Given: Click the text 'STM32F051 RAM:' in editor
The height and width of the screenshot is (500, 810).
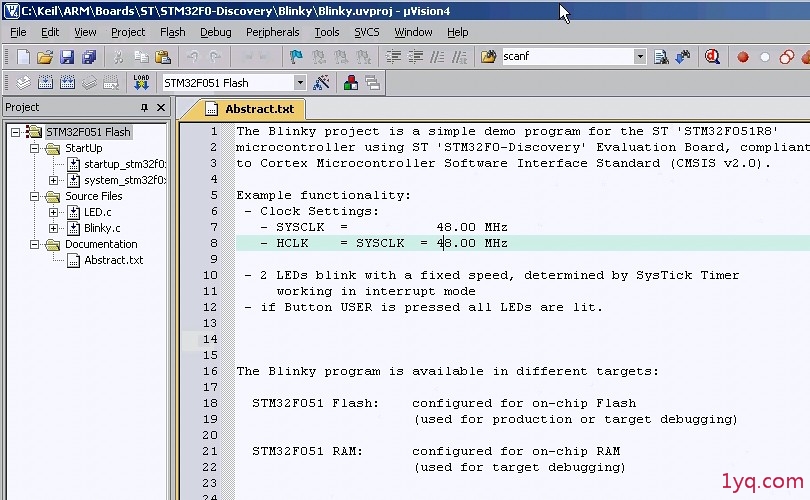Looking at the screenshot, I should pyautogui.click(x=307, y=451).
